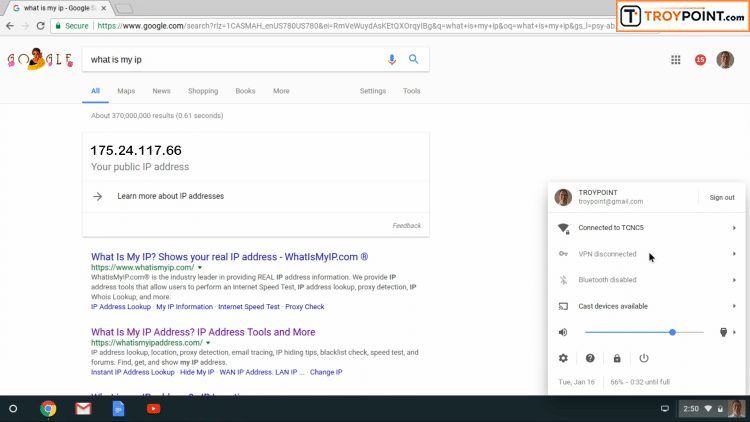The width and height of the screenshot is (750, 422).
Task: Reload the page with refresh icon
Action: [x=41, y=26]
